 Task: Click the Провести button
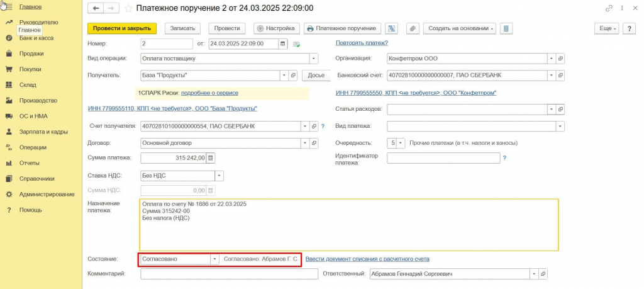coord(227,28)
